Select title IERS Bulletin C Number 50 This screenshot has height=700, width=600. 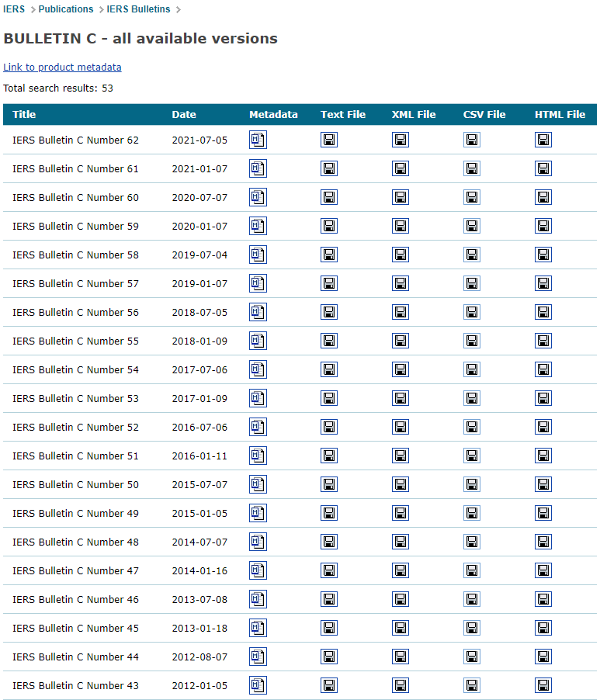pos(75,484)
